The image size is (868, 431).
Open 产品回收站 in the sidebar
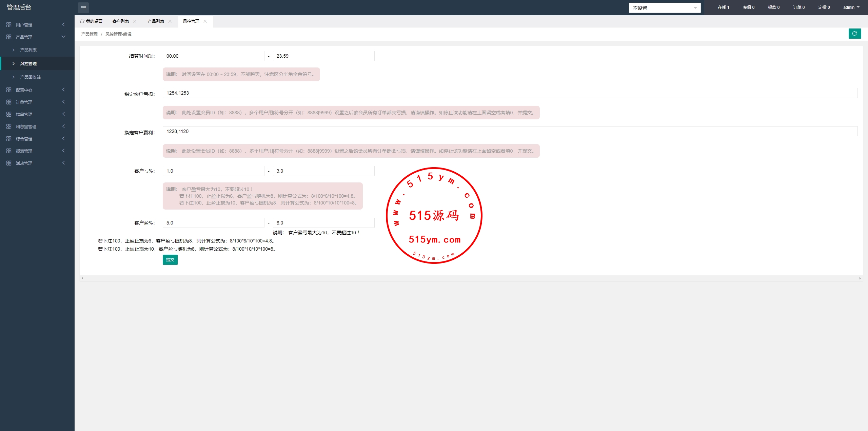30,77
